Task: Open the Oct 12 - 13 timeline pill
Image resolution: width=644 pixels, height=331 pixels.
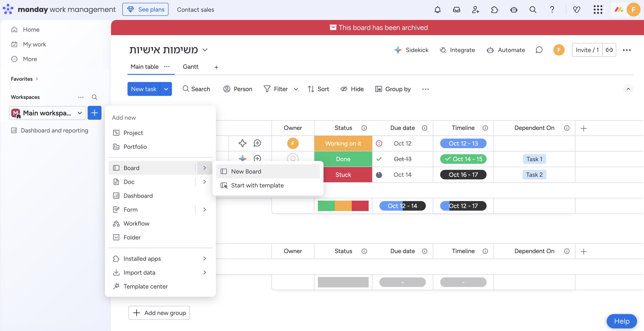Action: click(463, 144)
